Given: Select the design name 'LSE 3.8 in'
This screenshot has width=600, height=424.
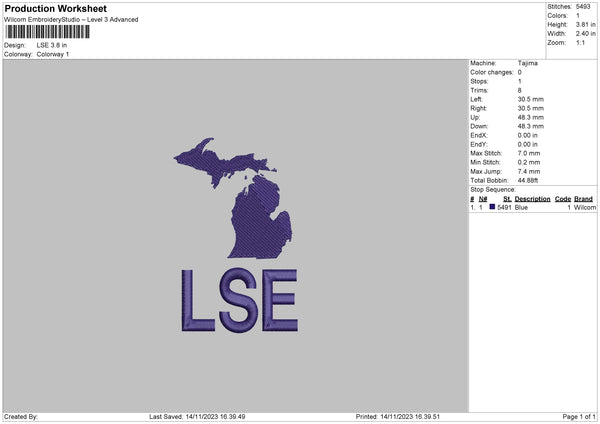Looking at the screenshot, I should (x=52, y=45).
